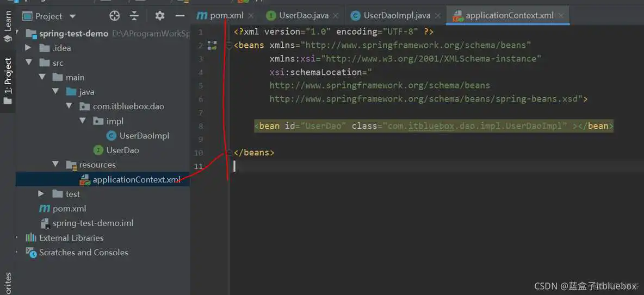The height and width of the screenshot is (295, 644).
Task: Collapse the impl package
Action: [83, 121]
